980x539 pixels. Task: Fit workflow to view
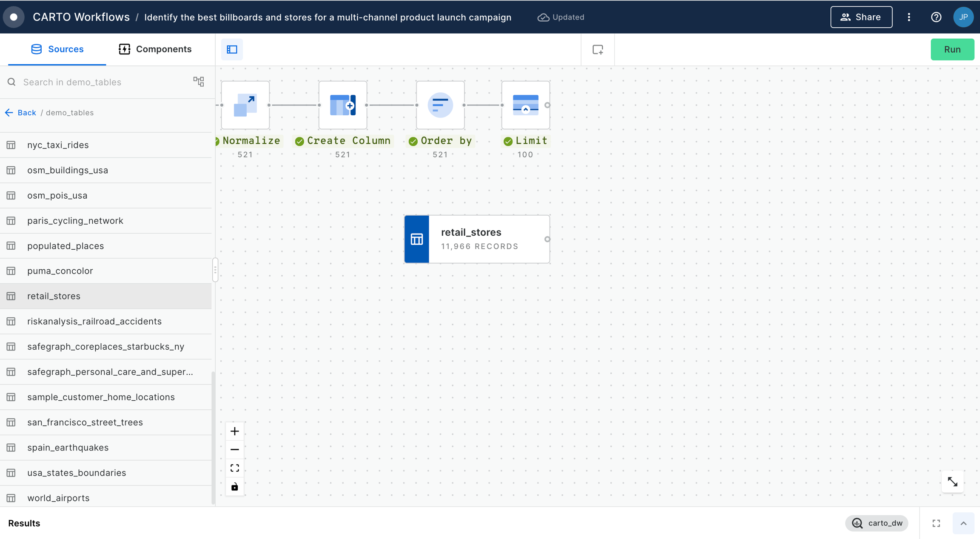234,468
